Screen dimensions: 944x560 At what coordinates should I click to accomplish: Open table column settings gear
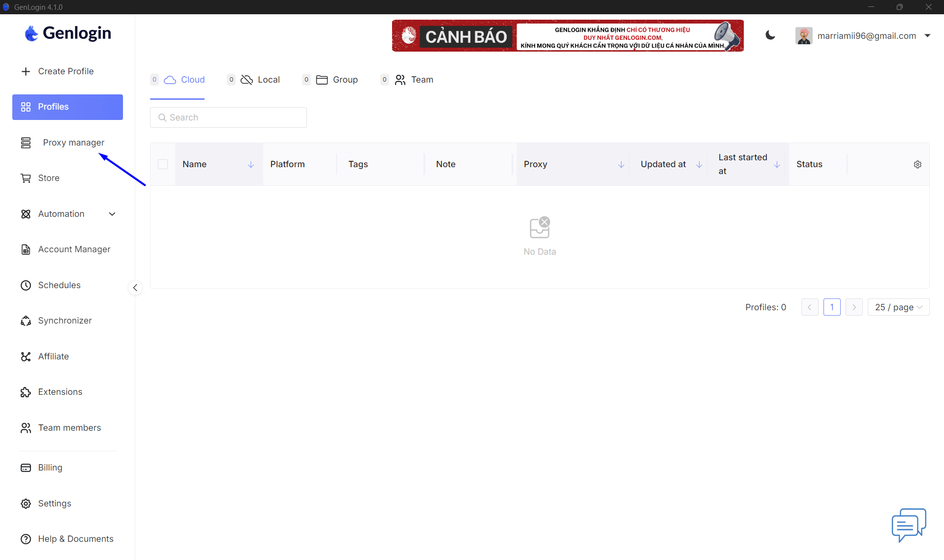917,164
